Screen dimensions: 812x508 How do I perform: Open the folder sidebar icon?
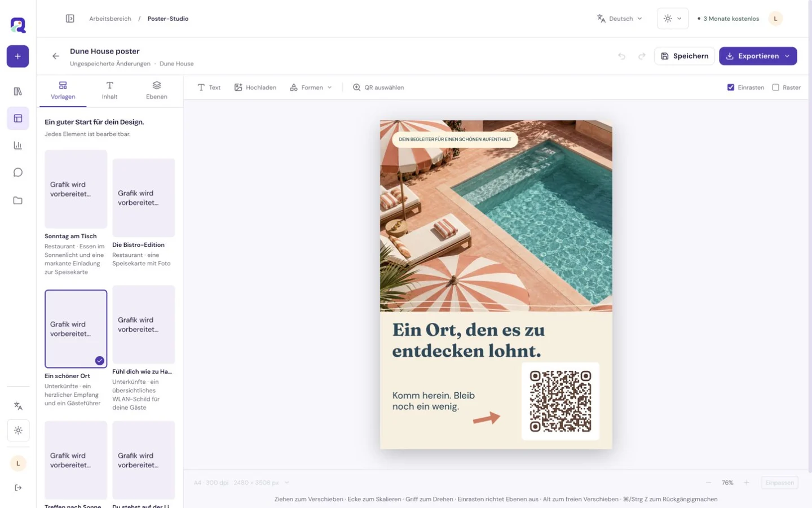[x=17, y=200]
